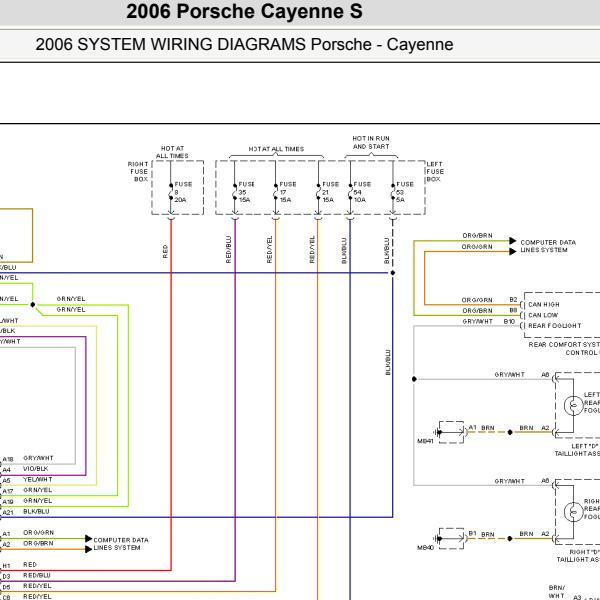Select the "CAN LOW" terminal label
The width and height of the screenshot is (600, 600).
pyautogui.click(x=543, y=315)
